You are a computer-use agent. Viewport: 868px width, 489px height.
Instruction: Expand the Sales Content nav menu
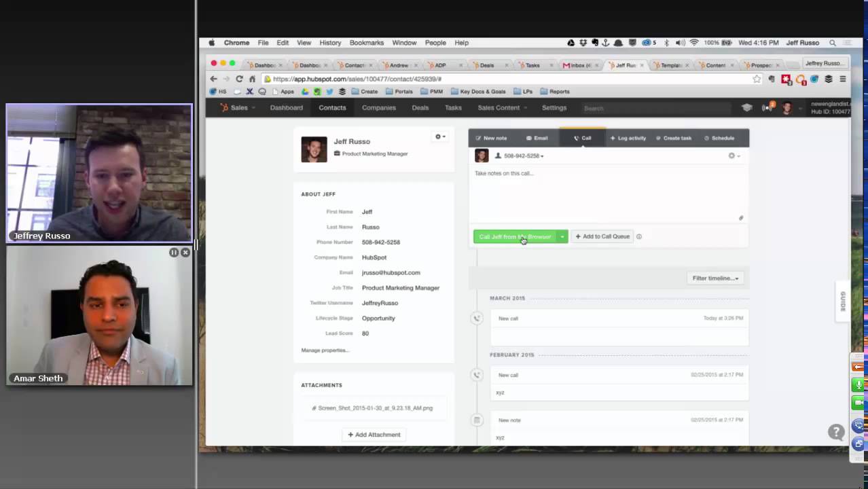pos(502,107)
